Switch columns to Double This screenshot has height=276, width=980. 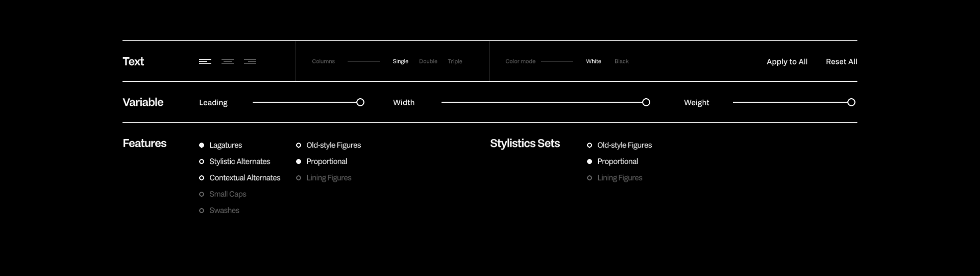[x=428, y=61]
